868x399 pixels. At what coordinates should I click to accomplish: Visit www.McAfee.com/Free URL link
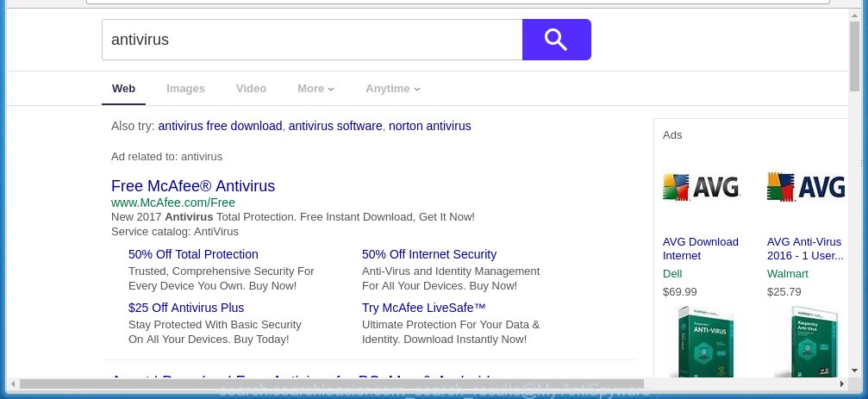(172, 203)
